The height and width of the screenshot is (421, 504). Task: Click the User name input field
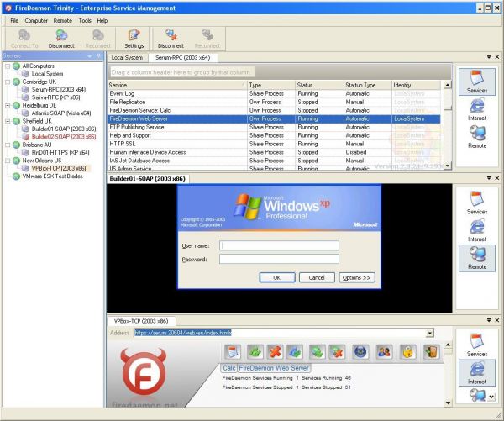pos(279,245)
